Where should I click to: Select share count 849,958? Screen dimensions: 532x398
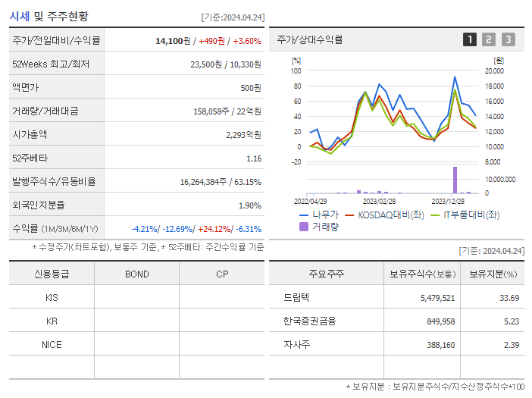(441, 321)
